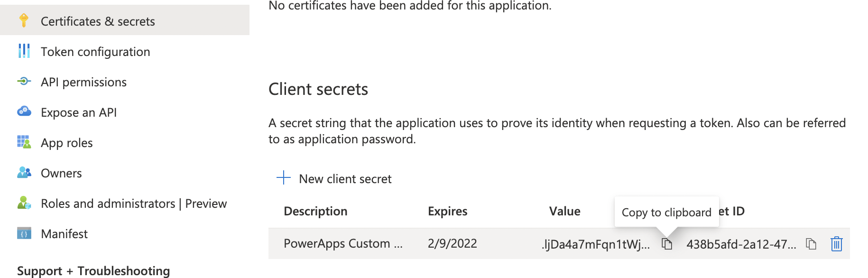Click New client secret button
This screenshot has width=868, height=278.
(345, 179)
